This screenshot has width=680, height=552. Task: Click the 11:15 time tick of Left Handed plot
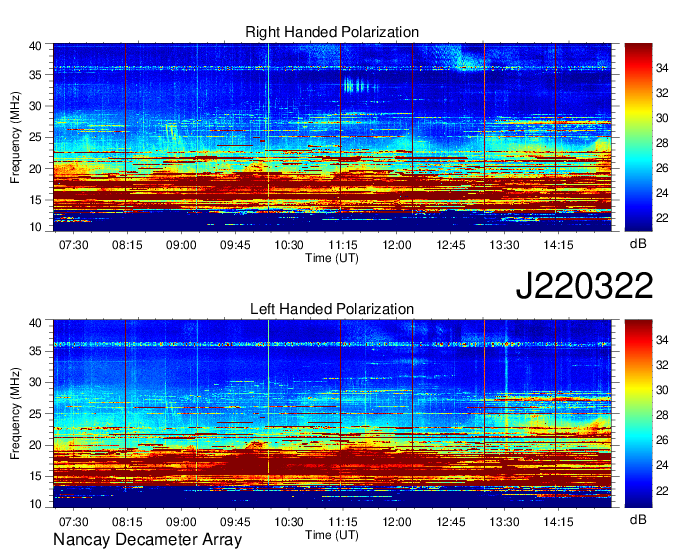[x=343, y=522]
